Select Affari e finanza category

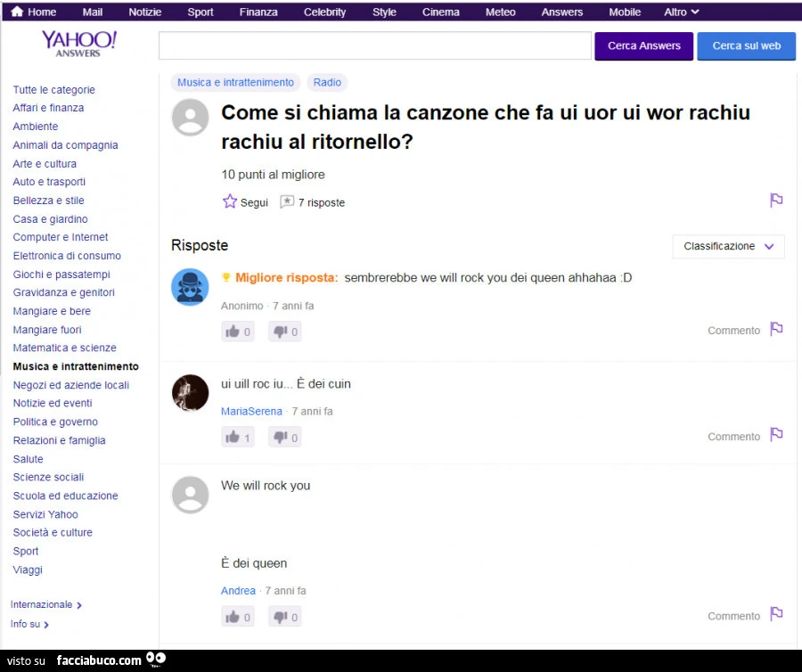pos(49,108)
